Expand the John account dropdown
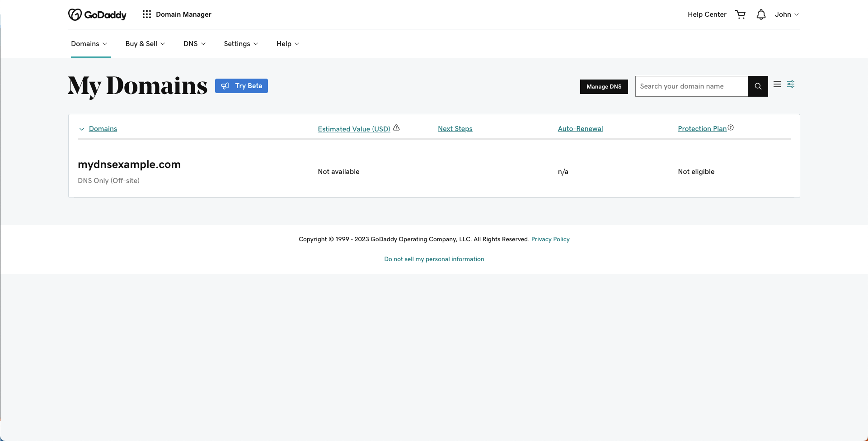868x441 pixels. 787,14
